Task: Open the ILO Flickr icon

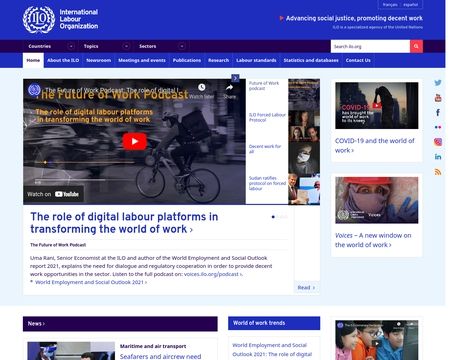Action: point(438,127)
